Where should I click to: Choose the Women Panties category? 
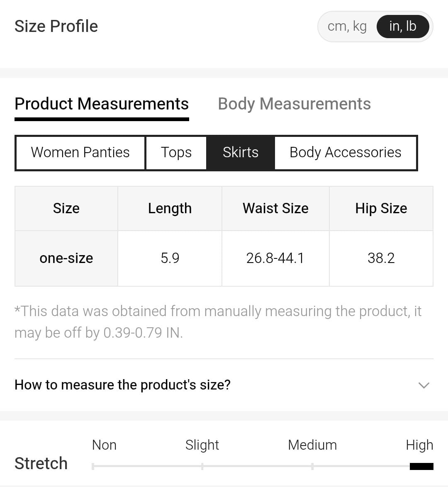pos(80,153)
